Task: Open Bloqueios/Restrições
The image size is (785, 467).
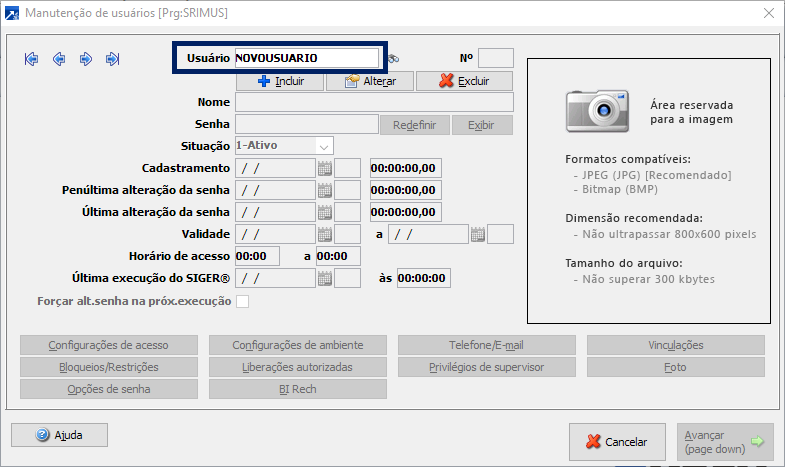Action: (x=109, y=367)
